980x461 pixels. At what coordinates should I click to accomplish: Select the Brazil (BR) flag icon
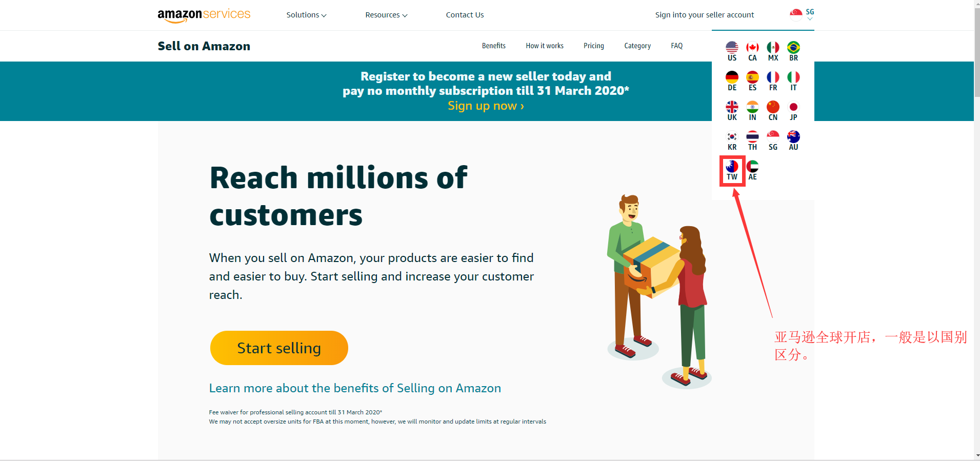[x=793, y=48]
